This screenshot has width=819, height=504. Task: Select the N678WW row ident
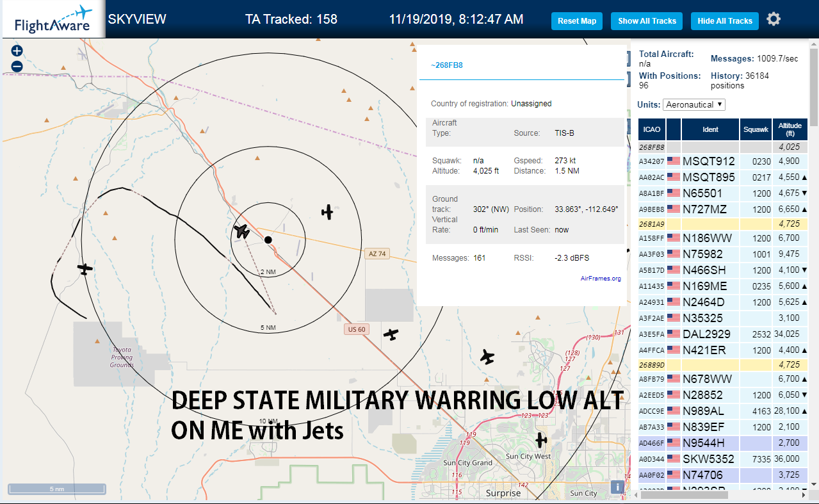click(x=707, y=378)
